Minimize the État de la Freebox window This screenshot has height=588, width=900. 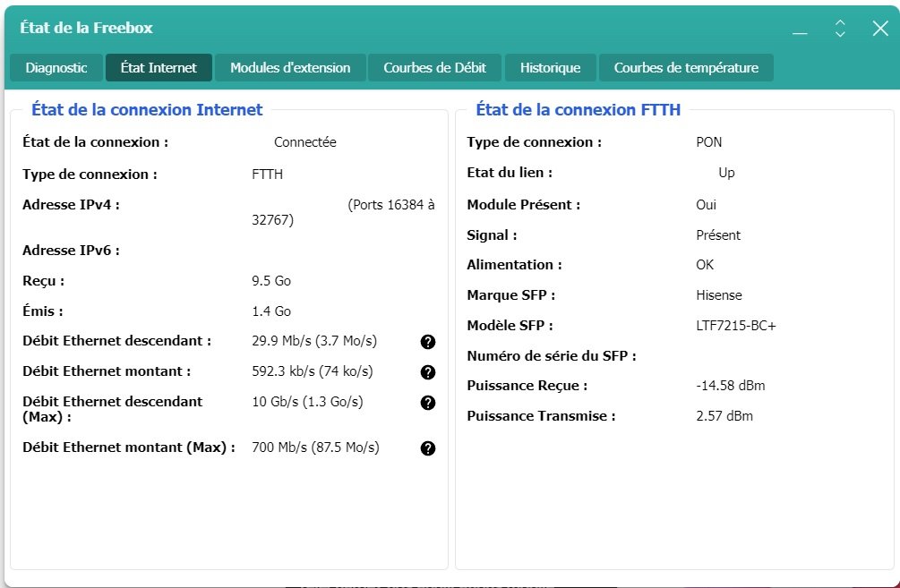[x=800, y=30]
